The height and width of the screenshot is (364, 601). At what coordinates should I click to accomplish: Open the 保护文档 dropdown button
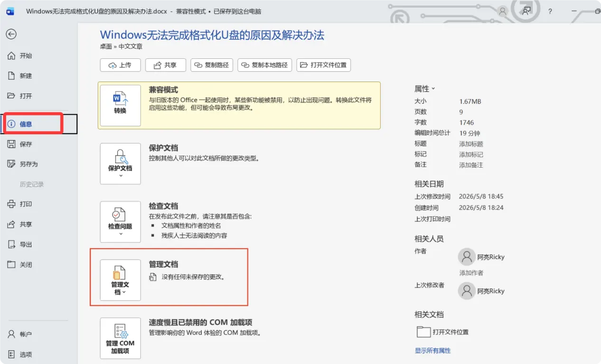pyautogui.click(x=120, y=164)
